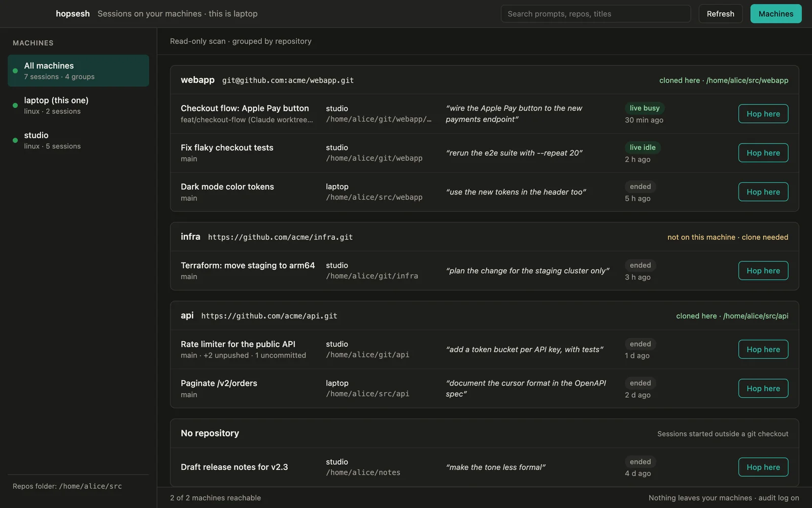This screenshot has width=812, height=508.
Task: Click 'Checkout flow: Apple Pay button' session title
Action: [x=245, y=108]
